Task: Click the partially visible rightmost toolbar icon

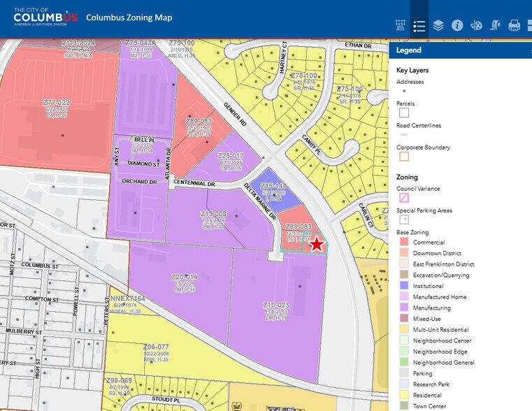Action: coord(528,26)
